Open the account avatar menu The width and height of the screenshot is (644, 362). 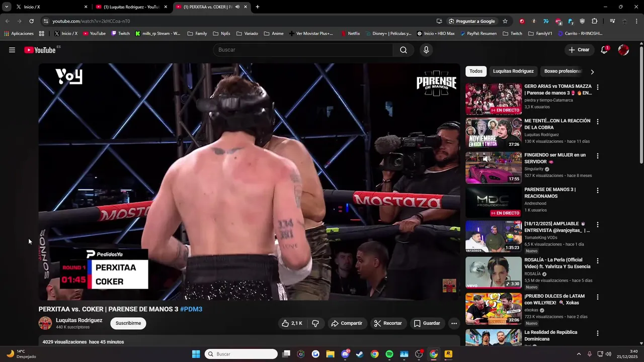[x=623, y=50]
